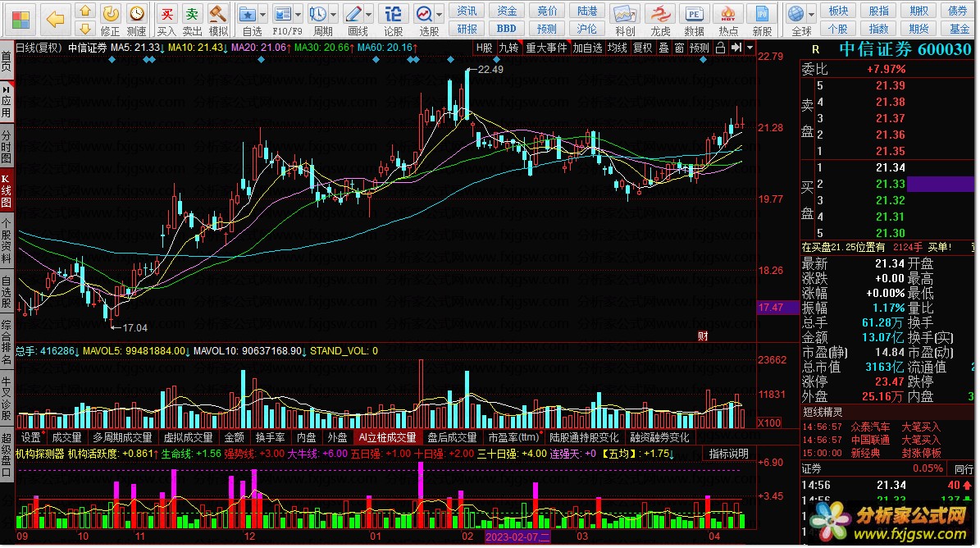
Task: Toggle 九转 indicator on chart toolbar
Action: tap(508, 48)
